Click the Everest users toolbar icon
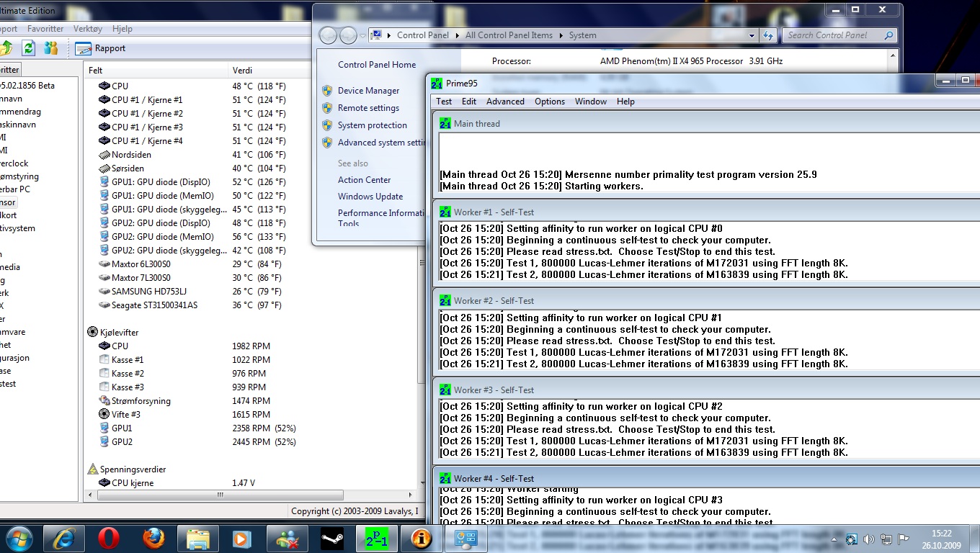Screen dimensions: 980x553 click(x=51, y=48)
